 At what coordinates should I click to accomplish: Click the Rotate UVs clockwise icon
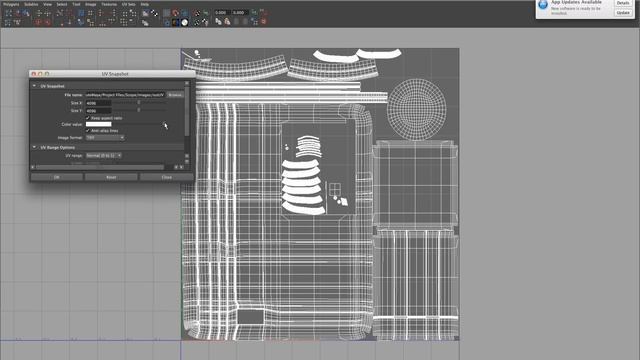click(x=47, y=22)
